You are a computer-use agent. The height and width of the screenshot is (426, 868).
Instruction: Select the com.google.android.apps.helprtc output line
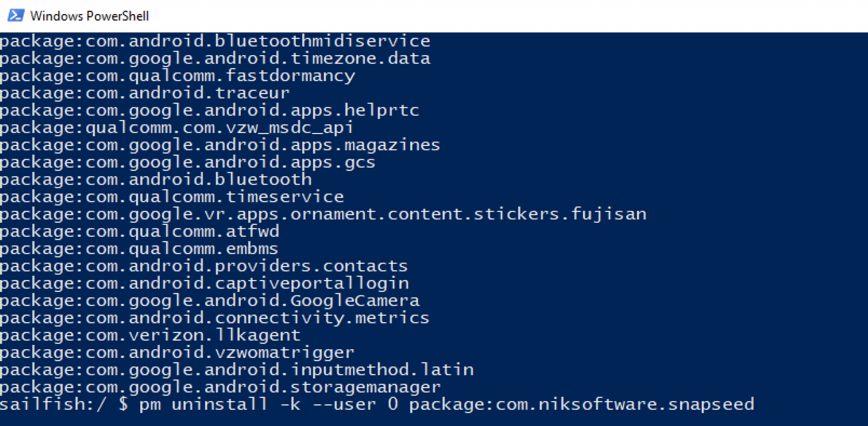click(x=209, y=110)
